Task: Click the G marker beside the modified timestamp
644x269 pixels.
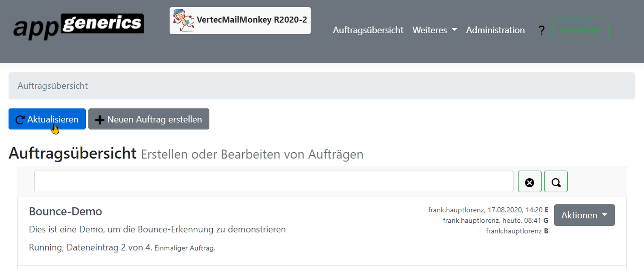Action: tap(546, 220)
